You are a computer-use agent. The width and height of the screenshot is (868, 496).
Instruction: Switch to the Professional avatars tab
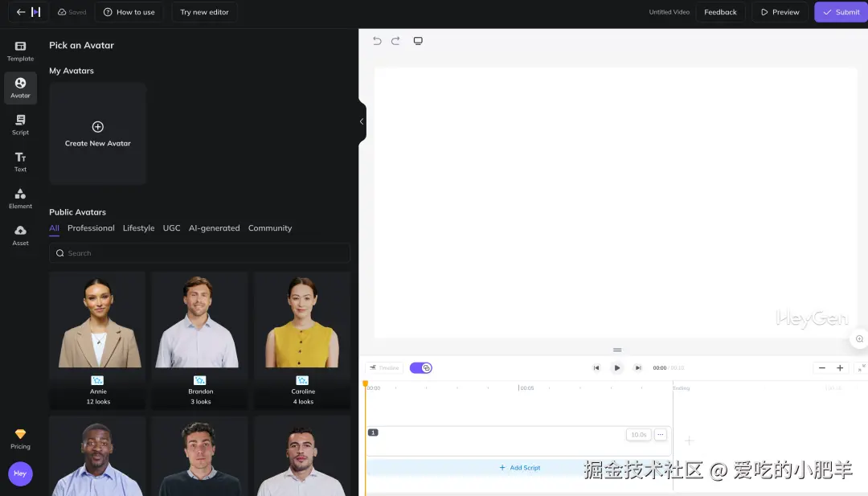click(x=91, y=228)
